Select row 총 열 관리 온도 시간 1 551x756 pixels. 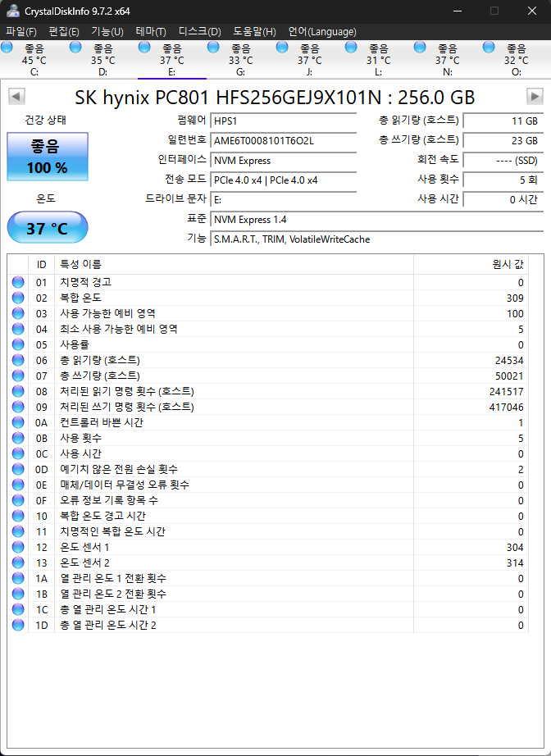(x=268, y=609)
